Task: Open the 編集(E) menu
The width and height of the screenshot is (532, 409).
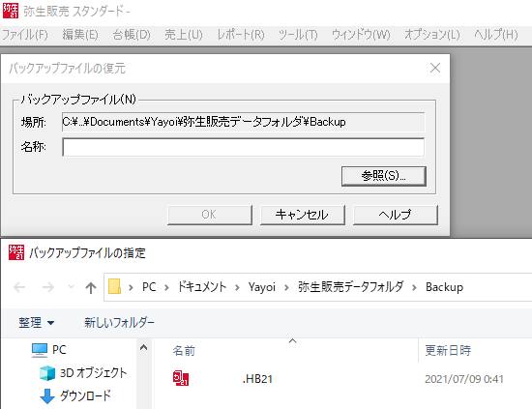Action: tap(80, 35)
